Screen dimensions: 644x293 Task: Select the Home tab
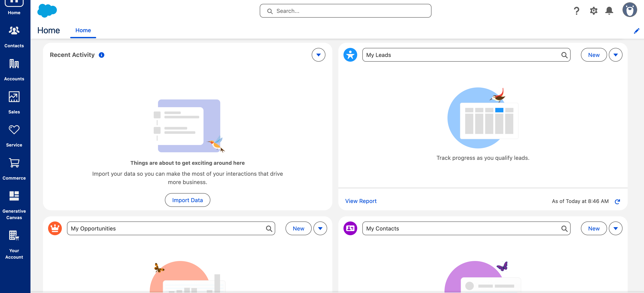click(x=83, y=31)
